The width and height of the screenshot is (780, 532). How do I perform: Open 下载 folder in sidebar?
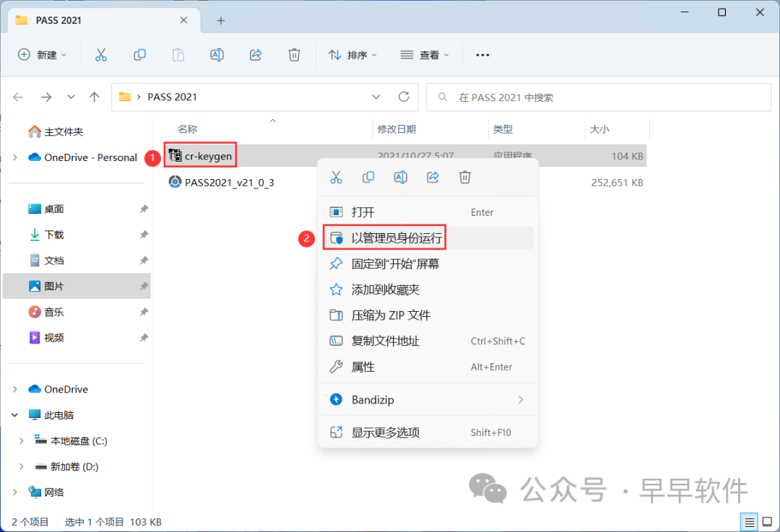pos(54,235)
